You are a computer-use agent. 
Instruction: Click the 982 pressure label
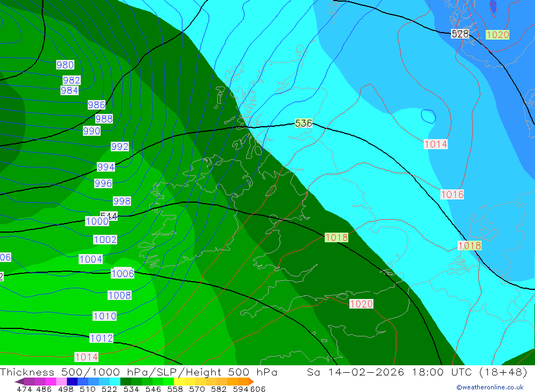[x=72, y=80]
